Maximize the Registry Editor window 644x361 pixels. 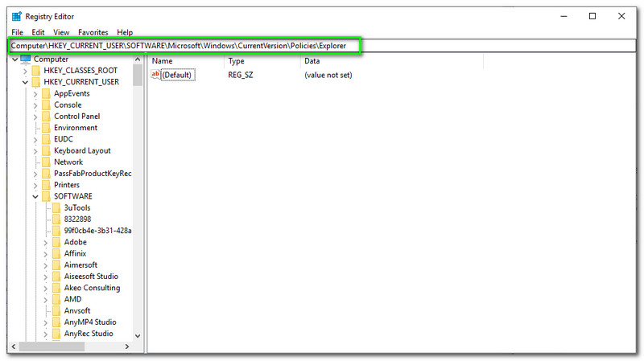pyautogui.click(x=592, y=16)
